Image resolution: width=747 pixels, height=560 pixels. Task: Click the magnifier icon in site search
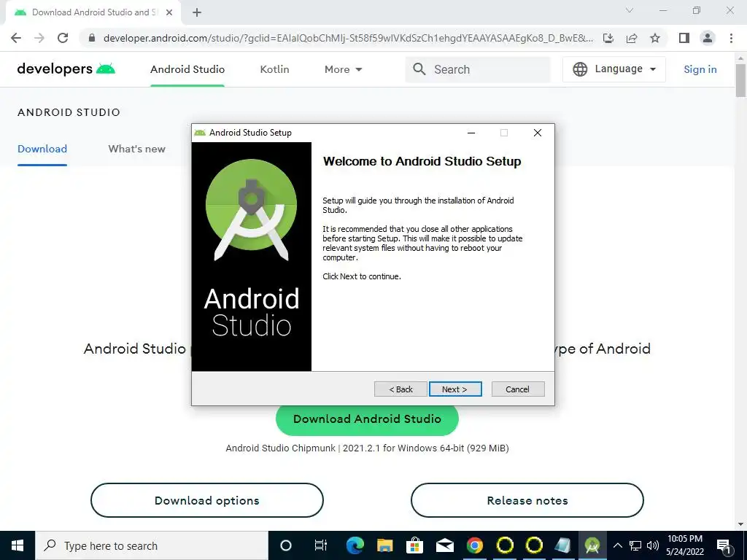pyautogui.click(x=419, y=69)
